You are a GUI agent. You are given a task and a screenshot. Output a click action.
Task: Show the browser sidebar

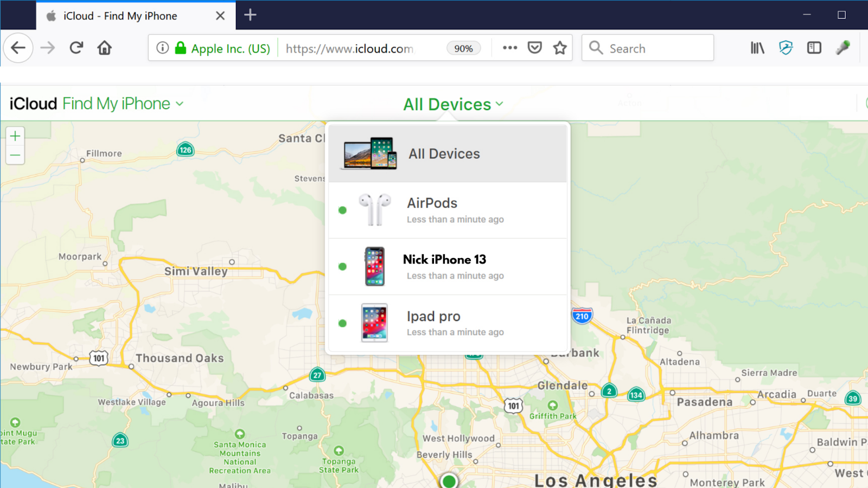(x=814, y=48)
